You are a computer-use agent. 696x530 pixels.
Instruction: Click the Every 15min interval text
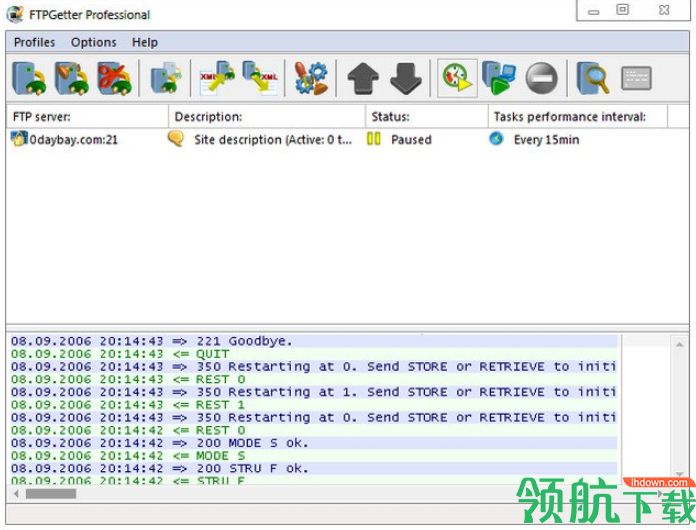pos(546,140)
